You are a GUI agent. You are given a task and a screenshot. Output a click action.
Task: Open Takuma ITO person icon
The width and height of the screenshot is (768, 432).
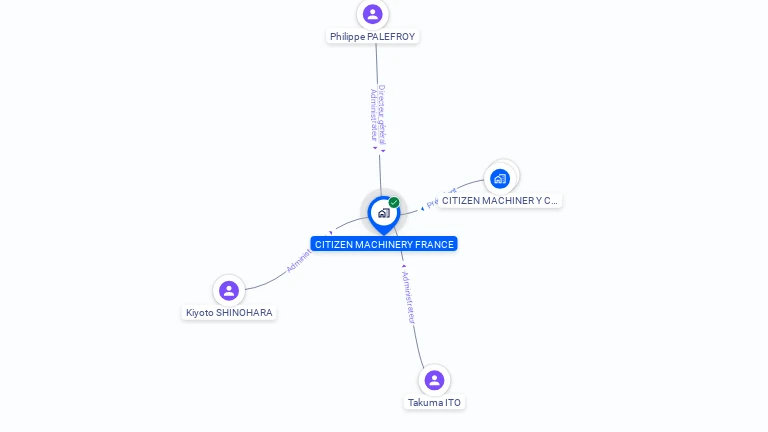click(x=434, y=380)
